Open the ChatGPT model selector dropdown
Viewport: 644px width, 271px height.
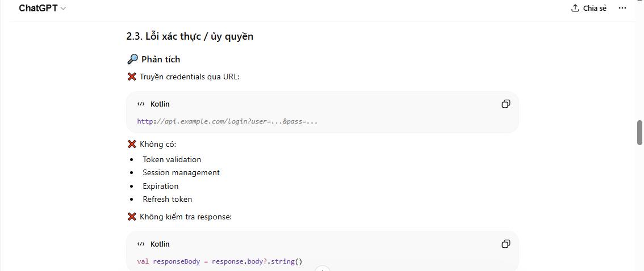43,9
